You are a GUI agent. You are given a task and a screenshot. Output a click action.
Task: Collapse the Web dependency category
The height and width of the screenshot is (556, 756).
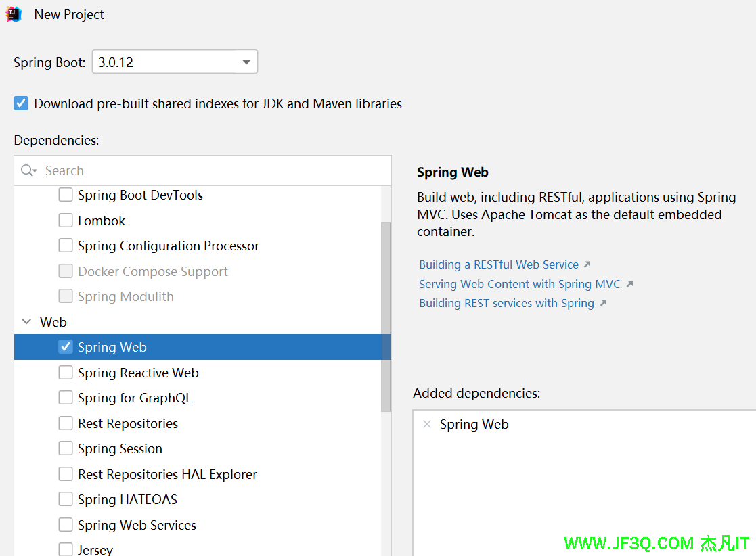click(26, 322)
